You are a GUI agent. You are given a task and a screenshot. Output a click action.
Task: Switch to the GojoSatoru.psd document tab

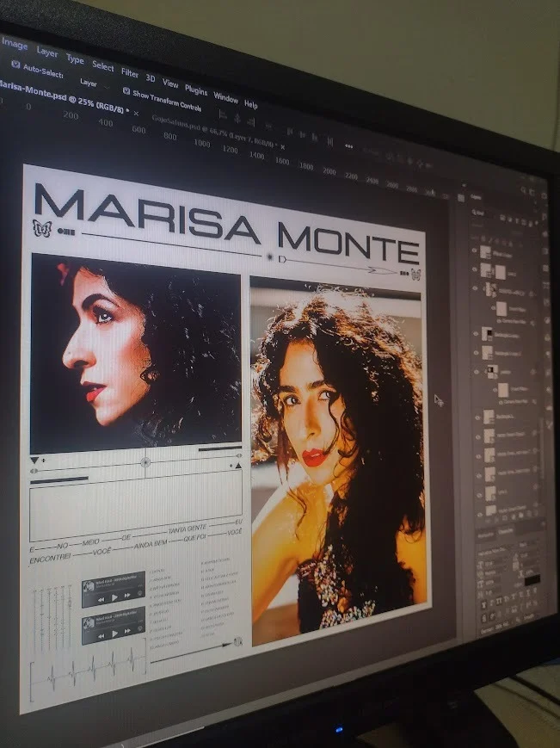click(x=213, y=131)
